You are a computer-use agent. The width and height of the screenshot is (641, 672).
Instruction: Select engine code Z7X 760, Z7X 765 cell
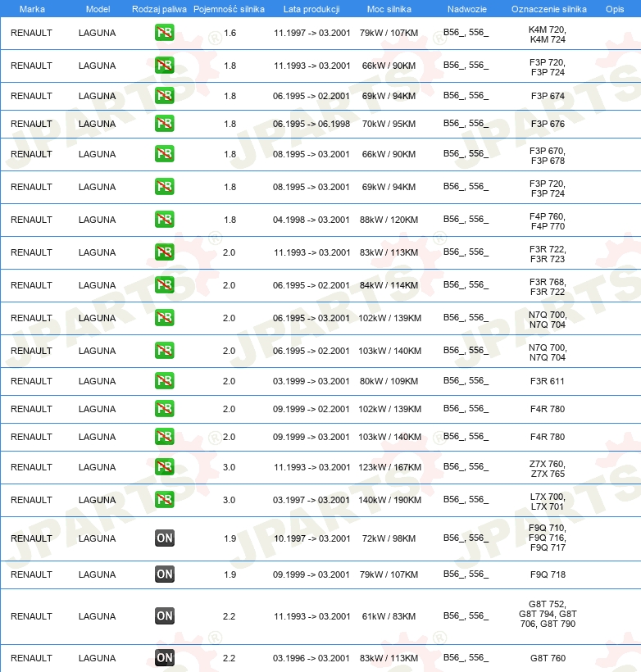(x=548, y=469)
